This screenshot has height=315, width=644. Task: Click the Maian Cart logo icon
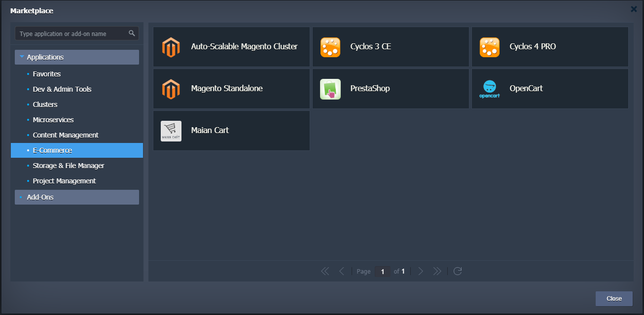(x=171, y=131)
